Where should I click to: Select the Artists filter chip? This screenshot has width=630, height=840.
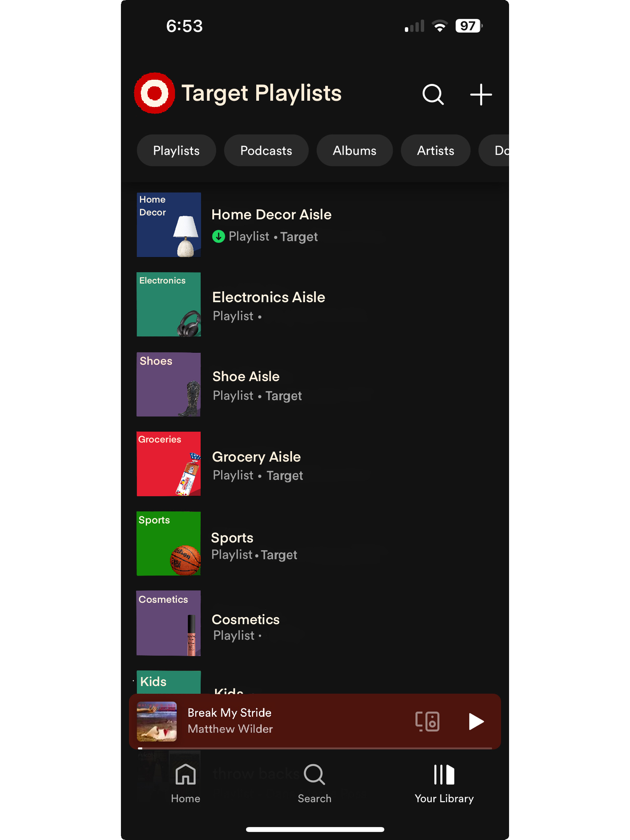[x=436, y=150]
